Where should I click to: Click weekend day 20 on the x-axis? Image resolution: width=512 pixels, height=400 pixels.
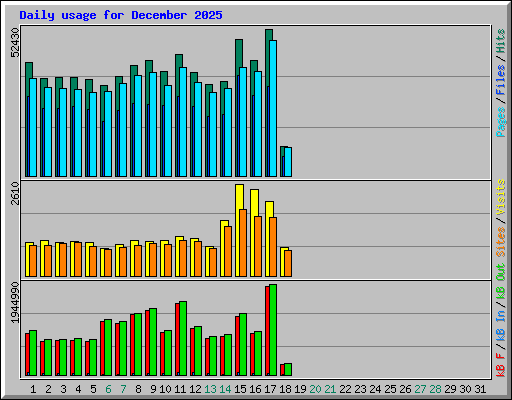coord(315,389)
